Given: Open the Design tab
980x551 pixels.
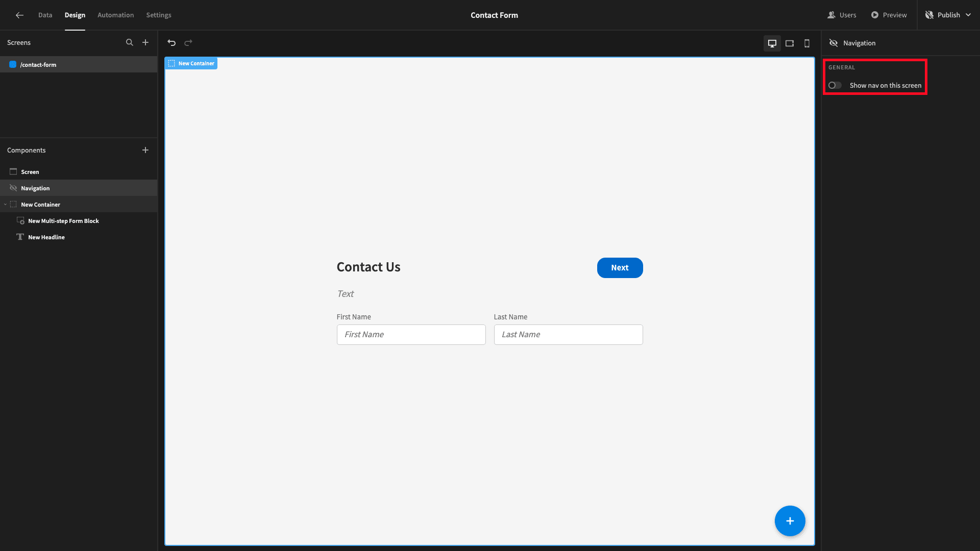Looking at the screenshot, I should pos(75,15).
